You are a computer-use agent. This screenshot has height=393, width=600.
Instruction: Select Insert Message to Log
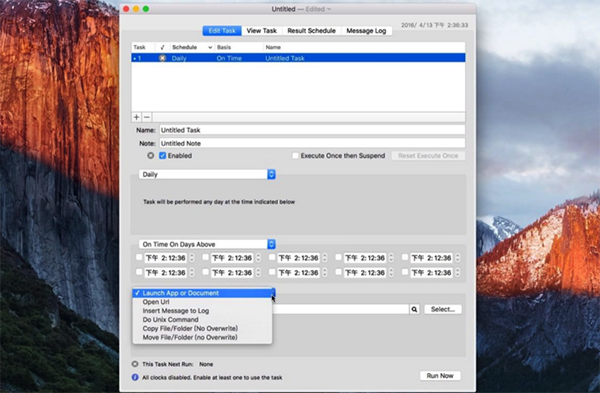click(202, 311)
